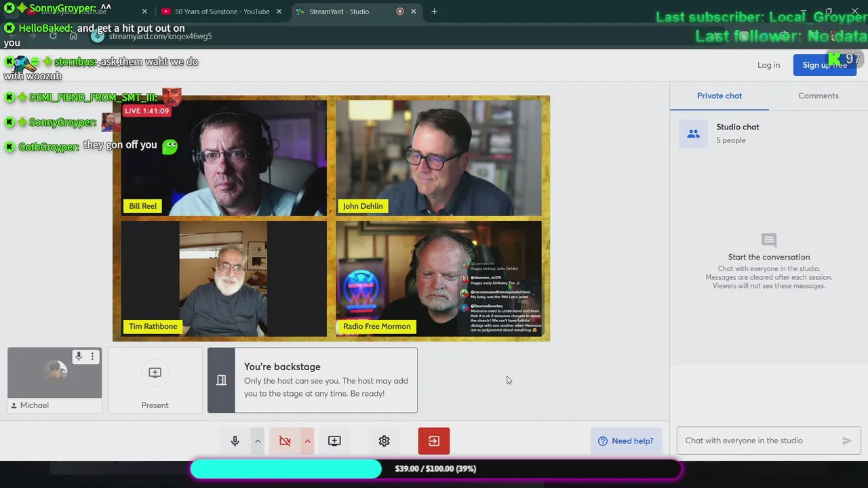Image resolution: width=868 pixels, height=488 pixels.
Task: Close the StreamYard - Studio tab
Action: (x=414, y=12)
